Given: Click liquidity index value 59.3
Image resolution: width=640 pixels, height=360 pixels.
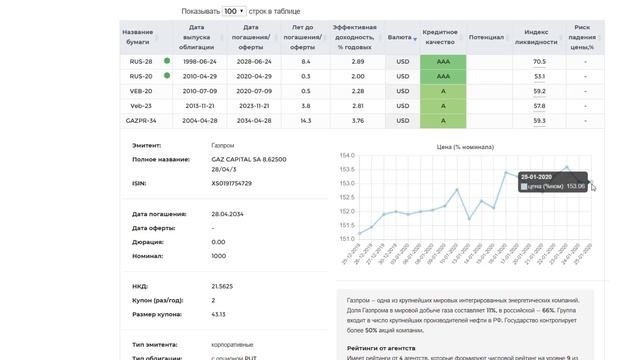Looking at the screenshot, I should [x=539, y=121].
